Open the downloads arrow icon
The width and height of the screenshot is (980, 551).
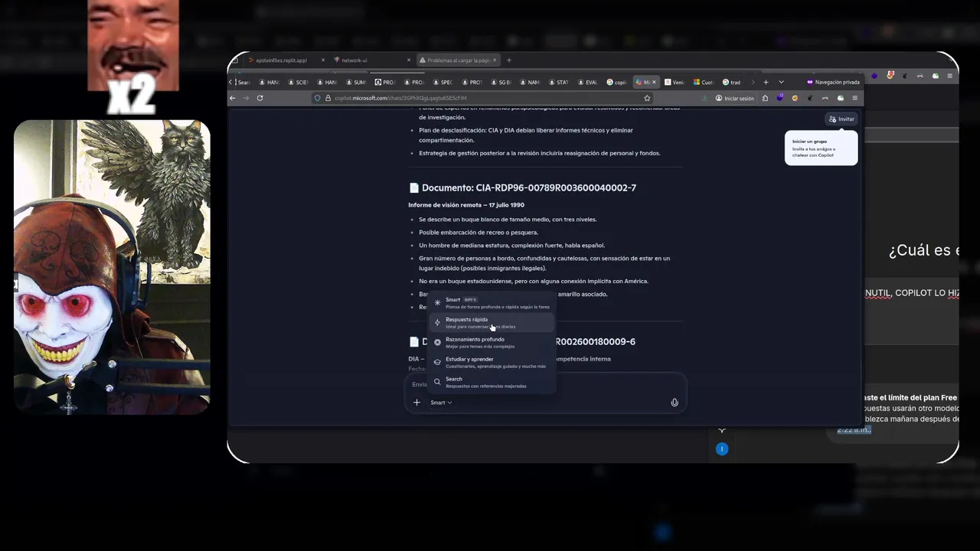point(704,98)
